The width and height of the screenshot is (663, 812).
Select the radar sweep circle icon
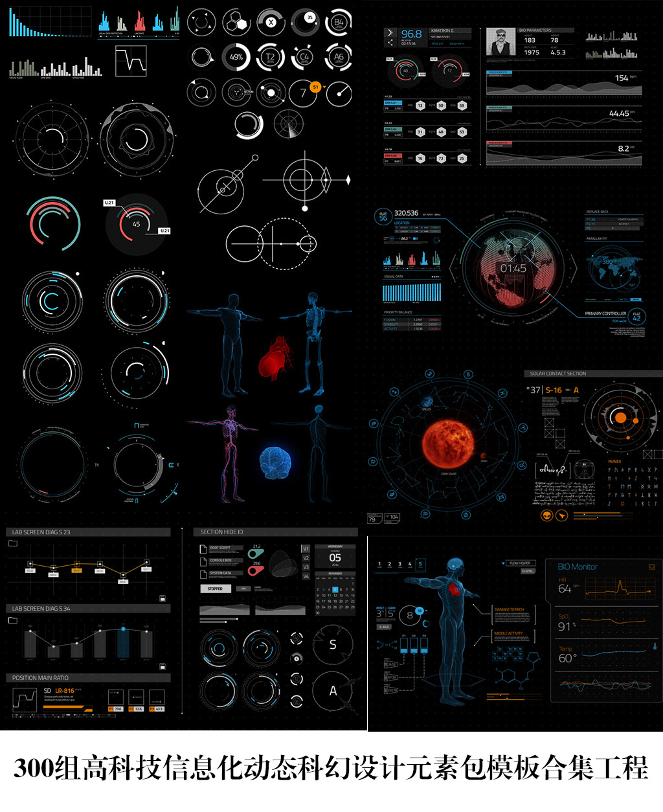coord(288,124)
